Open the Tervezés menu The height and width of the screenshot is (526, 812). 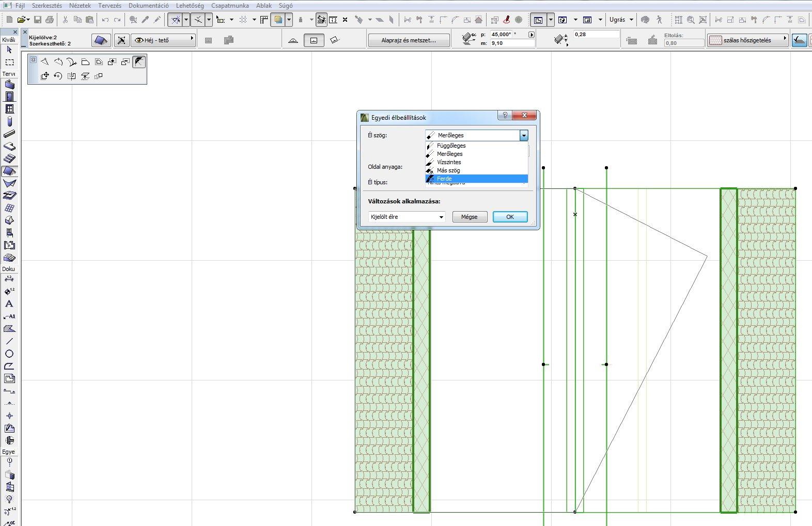(110, 6)
